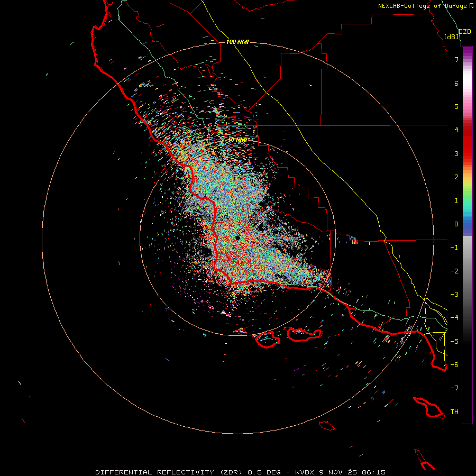Click the 2 dB color scale label
The height and width of the screenshot is (476, 476).
tap(456, 177)
